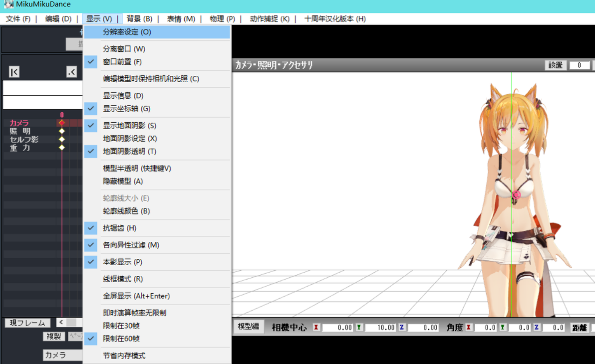
Task: Choose 分辨率设定 (O) menu entry
Action: [x=157, y=32]
